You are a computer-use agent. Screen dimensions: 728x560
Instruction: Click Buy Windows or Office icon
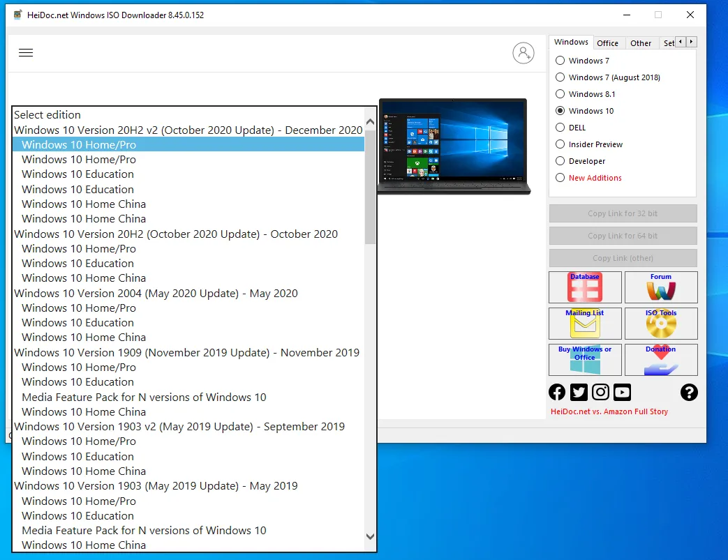pyautogui.click(x=585, y=360)
